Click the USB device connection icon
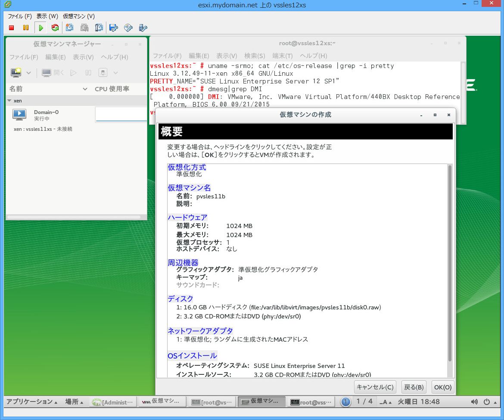 coord(143,28)
